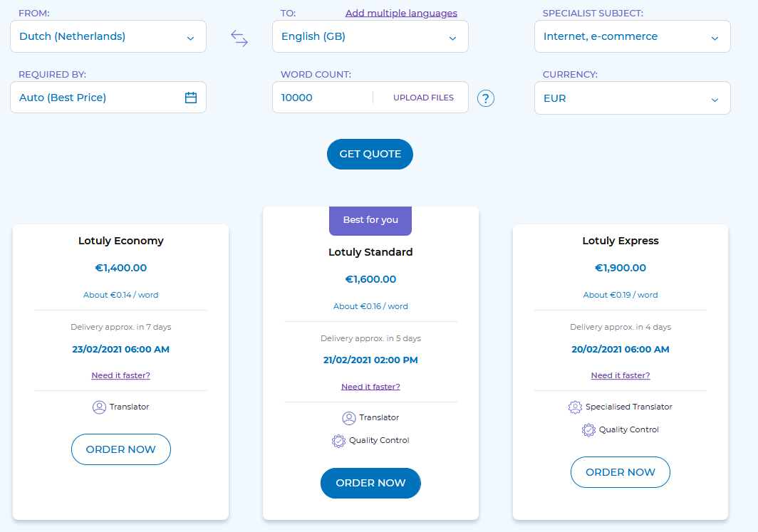Screen dimensions: 758x532
Task: Click delivery date 21/02/2021 02:00 PM
Action: click(x=370, y=360)
